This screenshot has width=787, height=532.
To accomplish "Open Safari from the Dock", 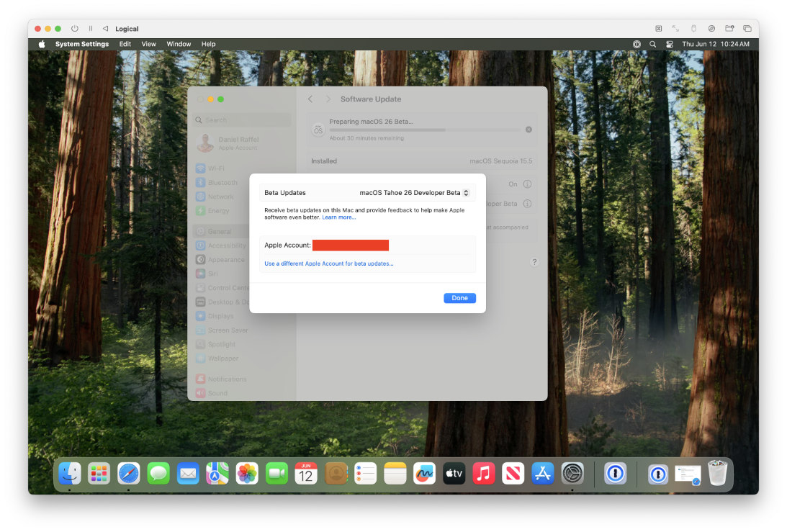I will coord(128,473).
